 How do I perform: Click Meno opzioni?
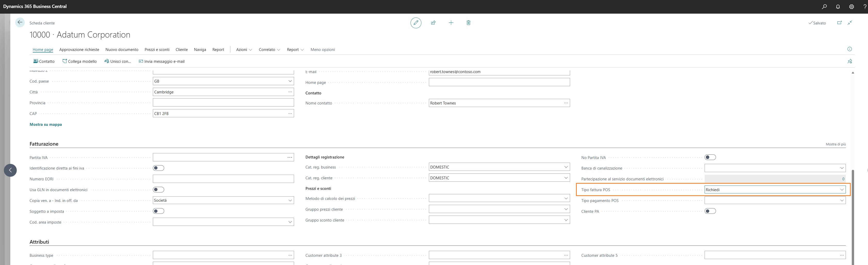pyautogui.click(x=322, y=49)
